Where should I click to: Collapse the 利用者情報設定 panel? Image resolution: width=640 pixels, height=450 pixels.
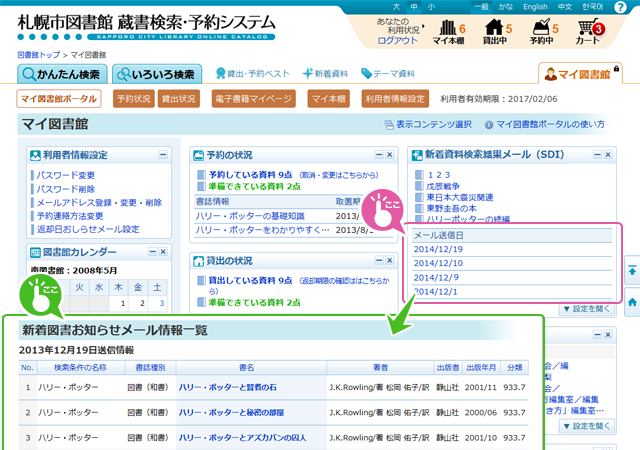pyautogui.click(x=163, y=155)
